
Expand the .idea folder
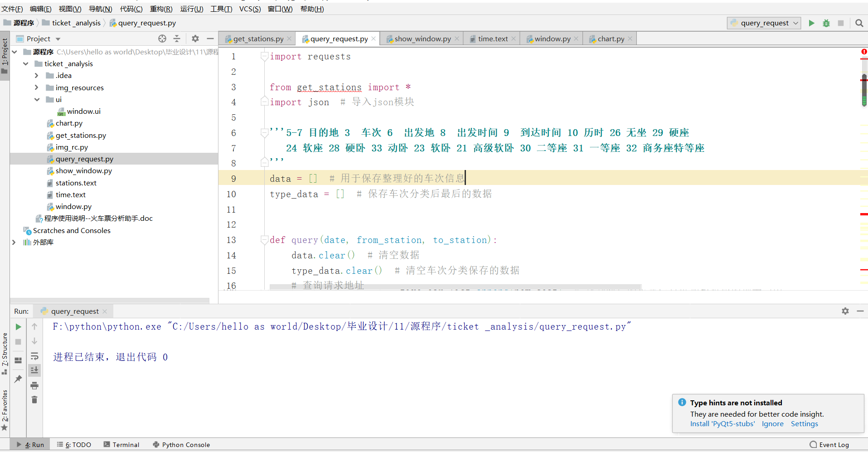point(37,75)
